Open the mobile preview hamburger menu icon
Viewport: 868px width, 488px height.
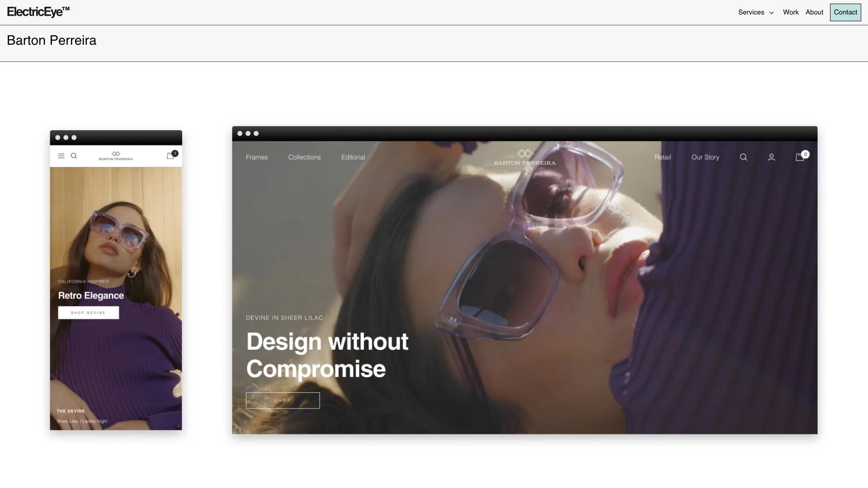click(x=61, y=156)
